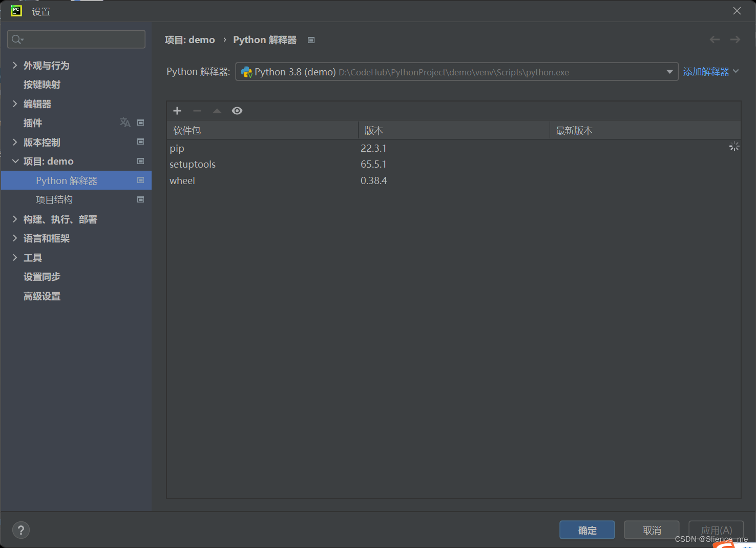Expand the 编辑器 section
This screenshot has height=548, width=756.
point(15,104)
